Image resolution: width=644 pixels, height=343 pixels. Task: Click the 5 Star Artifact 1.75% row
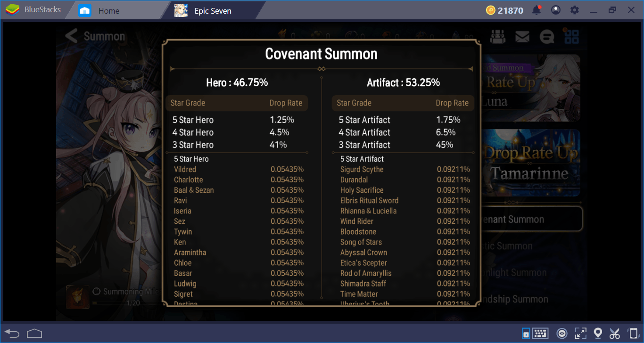(x=403, y=120)
